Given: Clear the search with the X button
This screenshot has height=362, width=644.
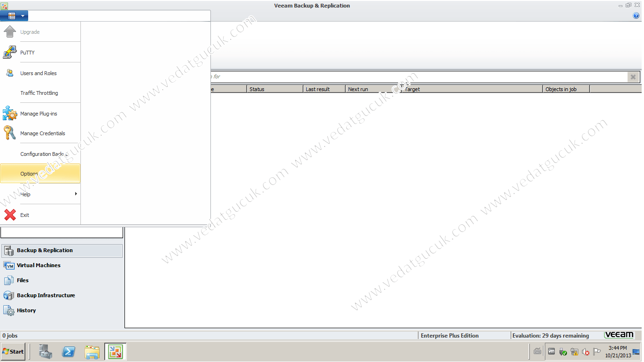Looking at the screenshot, I should [633, 77].
